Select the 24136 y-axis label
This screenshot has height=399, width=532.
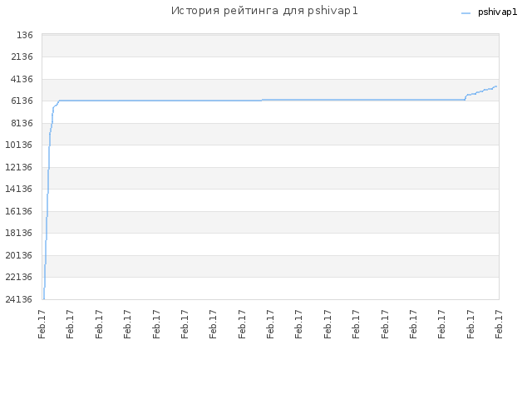[x=18, y=299]
